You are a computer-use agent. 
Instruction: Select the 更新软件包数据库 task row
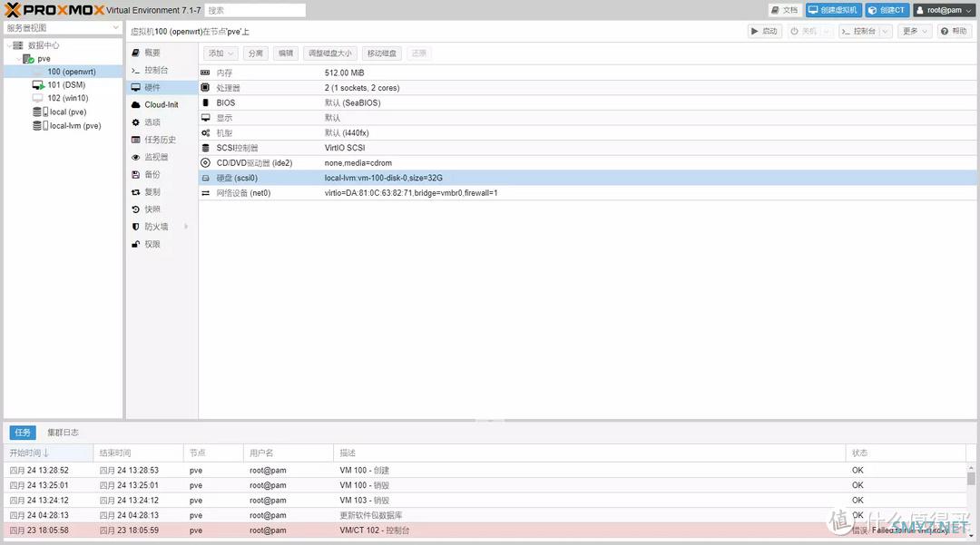coord(485,515)
